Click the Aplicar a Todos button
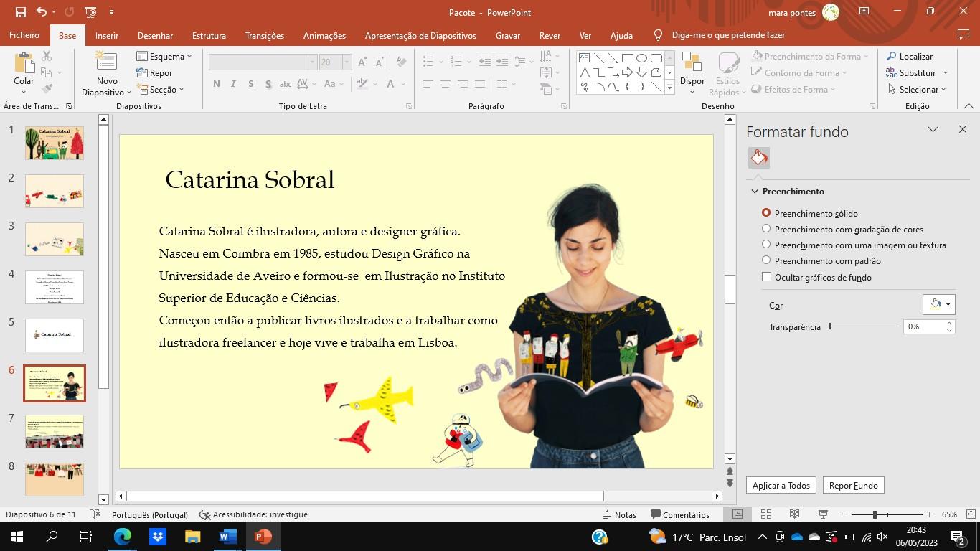This screenshot has height=551, width=980. (x=781, y=486)
